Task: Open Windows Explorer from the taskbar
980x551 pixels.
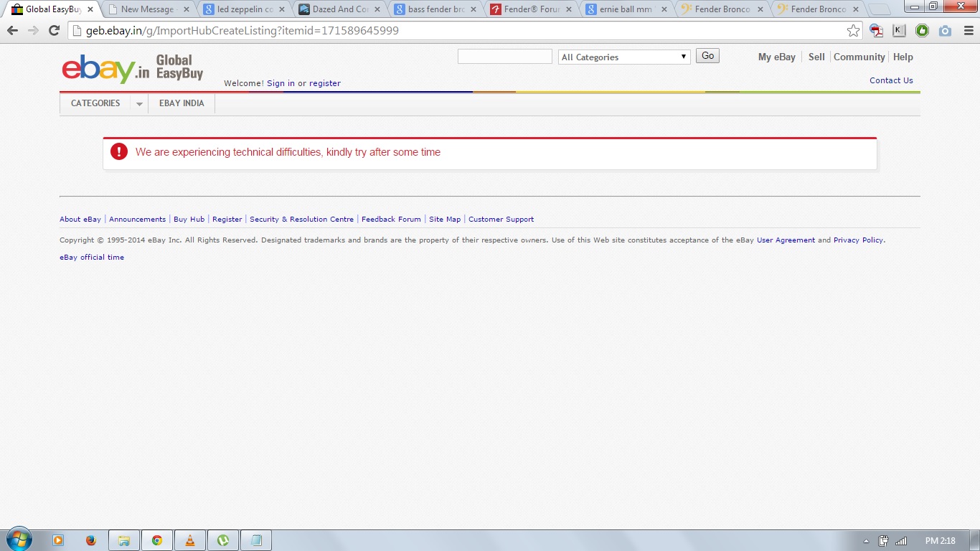Action: [124, 540]
